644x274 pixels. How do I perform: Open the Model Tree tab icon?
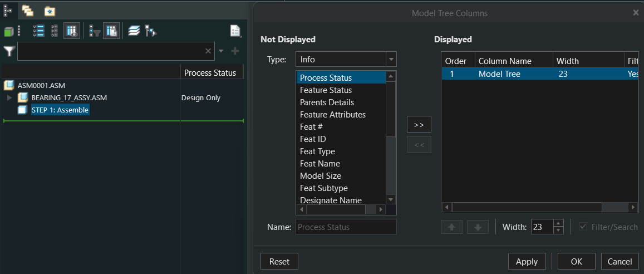[x=8, y=10]
